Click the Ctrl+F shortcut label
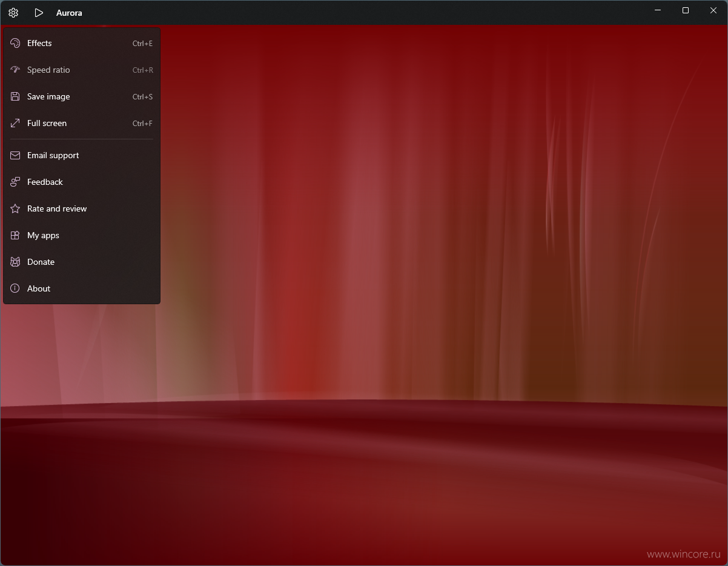This screenshot has height=566, width=728. click(x=143, y=124)
